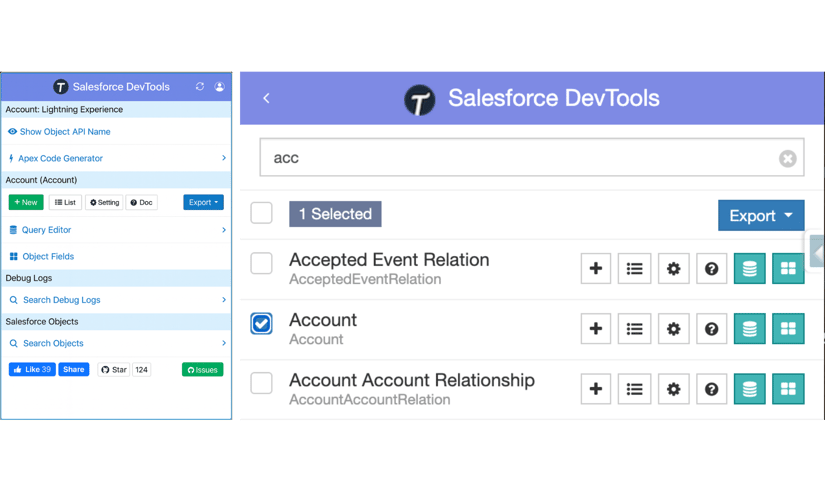Show object fields grid icon in Account row

pos(788,329)
